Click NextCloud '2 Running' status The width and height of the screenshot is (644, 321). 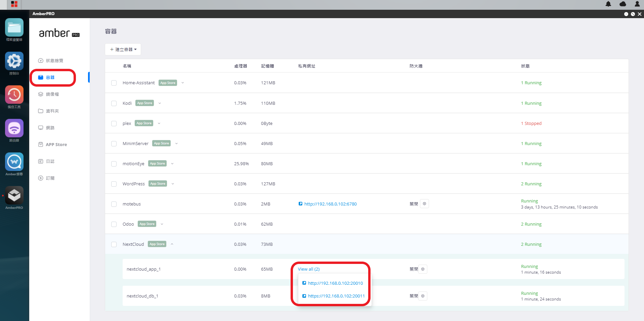tap(531, 244)
